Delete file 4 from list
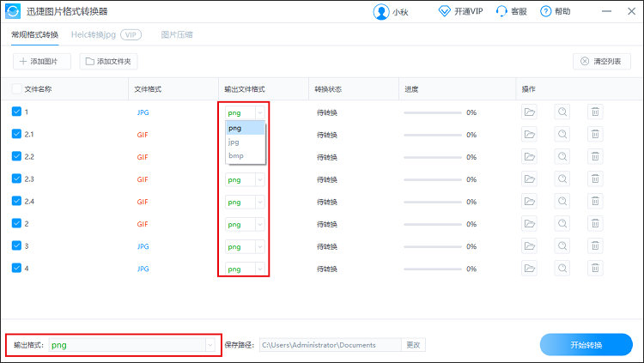 click(595, 269)
